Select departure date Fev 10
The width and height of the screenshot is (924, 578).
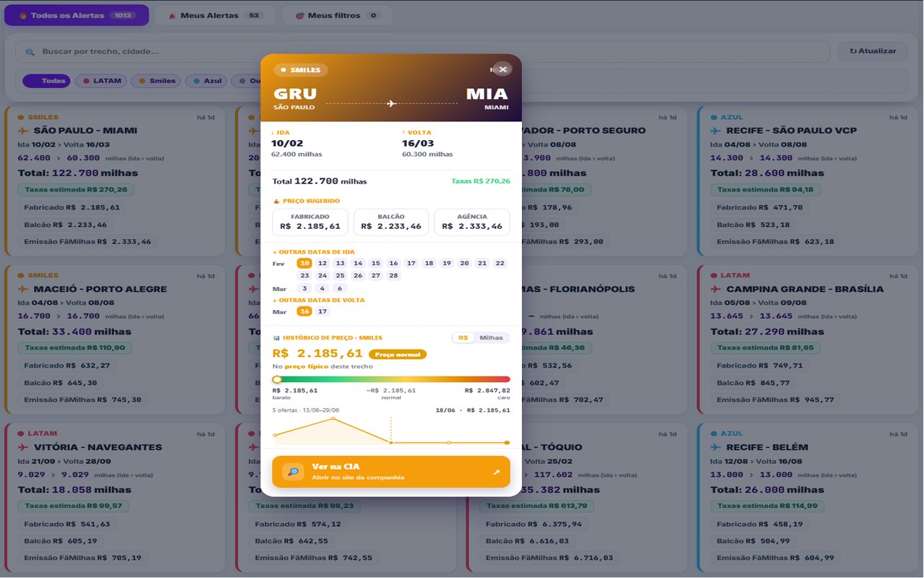(305, 264)
